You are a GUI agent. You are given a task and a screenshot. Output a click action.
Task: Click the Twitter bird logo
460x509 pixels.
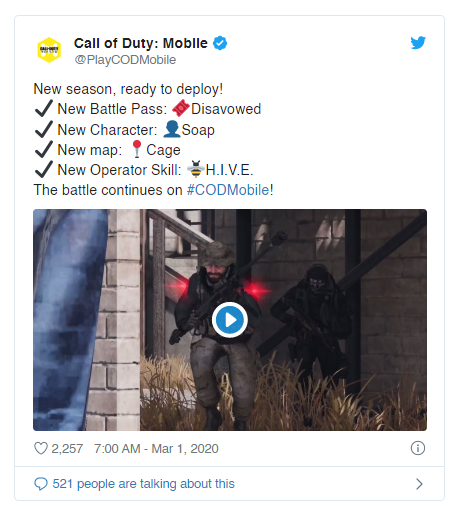click(x=418, y=43)
